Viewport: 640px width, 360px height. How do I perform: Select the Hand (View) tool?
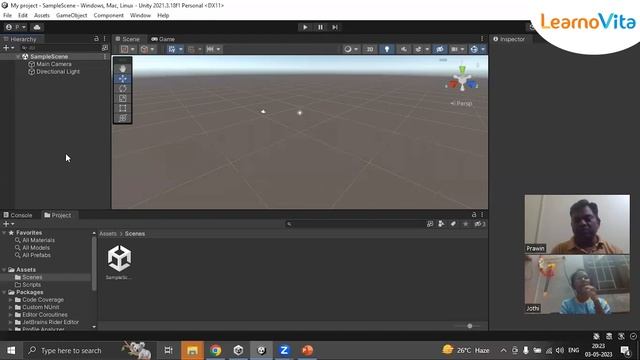click(122, 69)
